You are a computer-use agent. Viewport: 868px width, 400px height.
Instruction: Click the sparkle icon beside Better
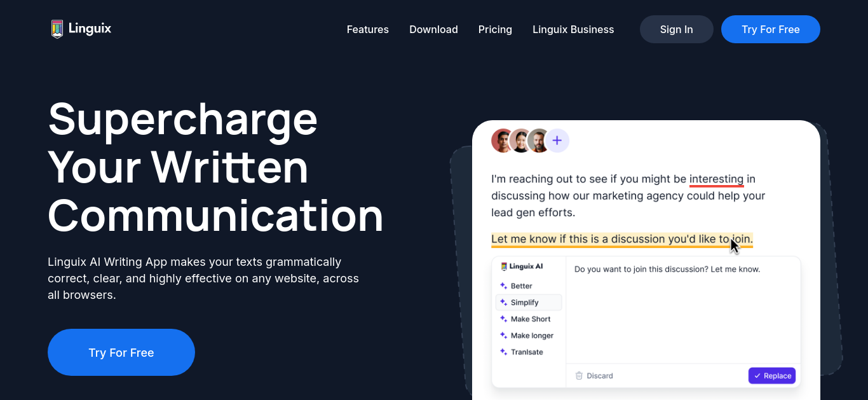click(503, 286)
